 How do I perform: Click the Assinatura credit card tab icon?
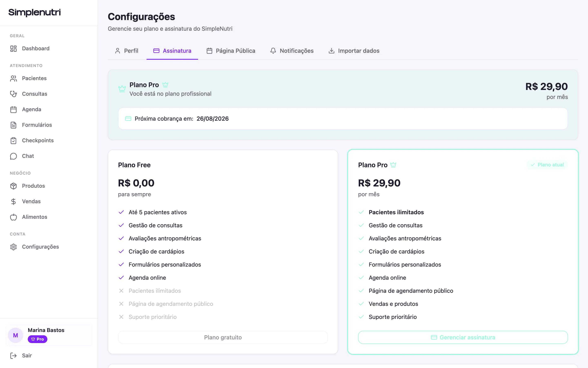tap(156, 51)
